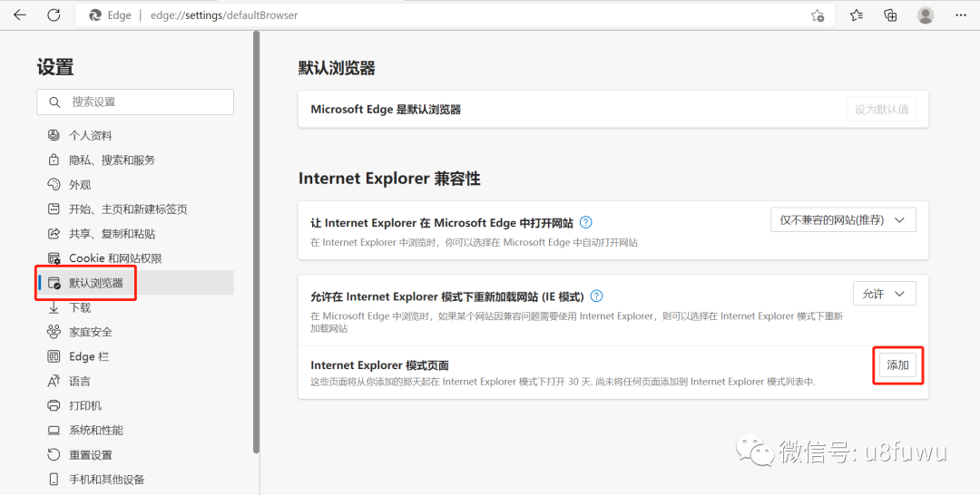Click the address bar URL text

pos(224,15)
